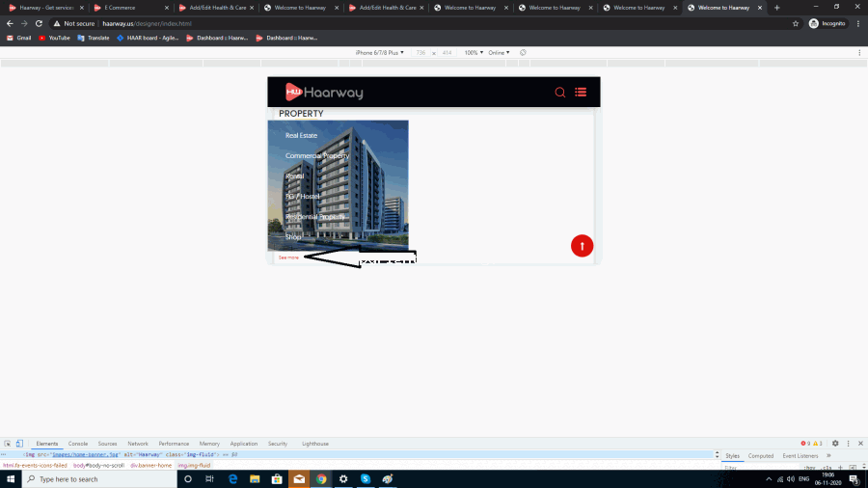The width and height of the screenshot is (868, 488).
Task: Open the iPhone 6/7/8 Plus device dropdown
Action: [380, 53]
